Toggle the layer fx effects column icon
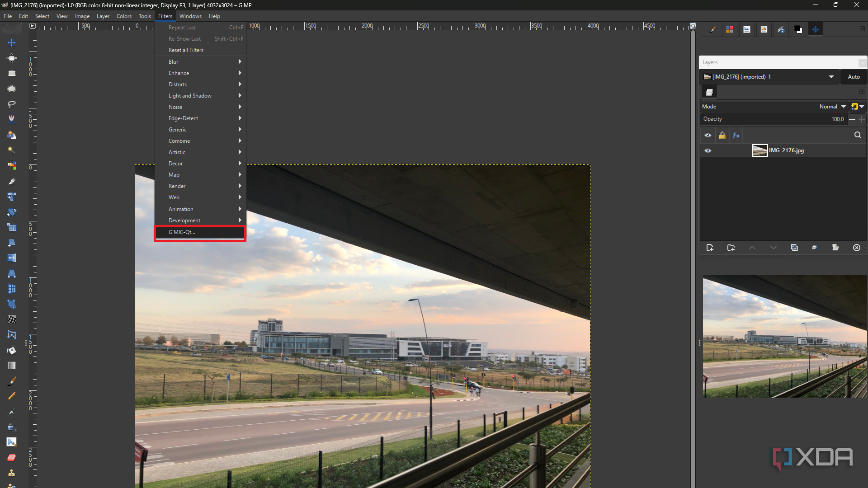868x488 pixels. pyautogui.click(x=736, y=135)
